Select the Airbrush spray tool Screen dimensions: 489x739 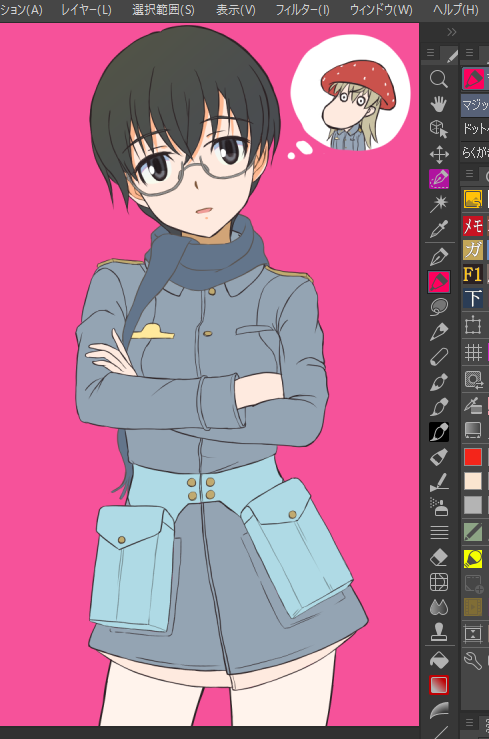click(439, 507)
